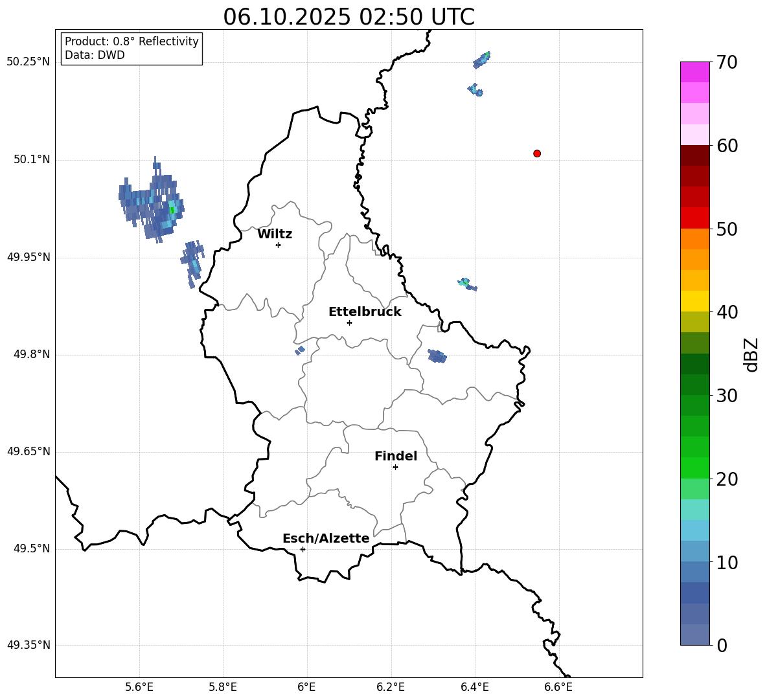Click 'Data: DWD' text in legend box
767x700 pixels.
[x=95, y=55]
